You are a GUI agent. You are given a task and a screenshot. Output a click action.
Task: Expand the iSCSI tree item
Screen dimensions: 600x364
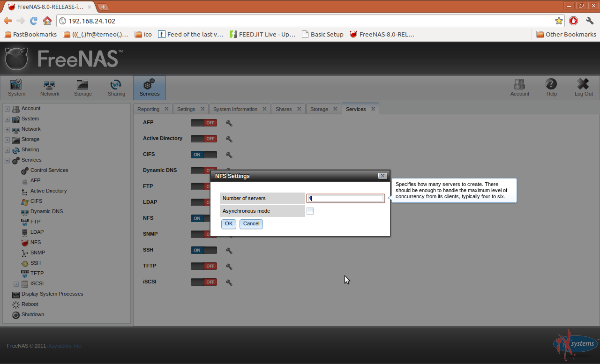[16, 283]
